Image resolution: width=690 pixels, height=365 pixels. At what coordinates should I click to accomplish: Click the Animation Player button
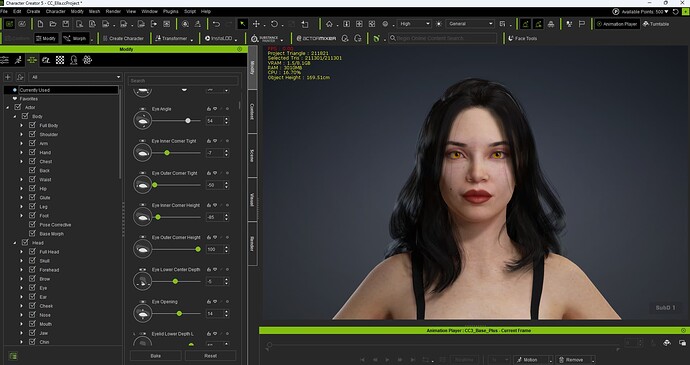pyautogui.click(x=617, y=24)
